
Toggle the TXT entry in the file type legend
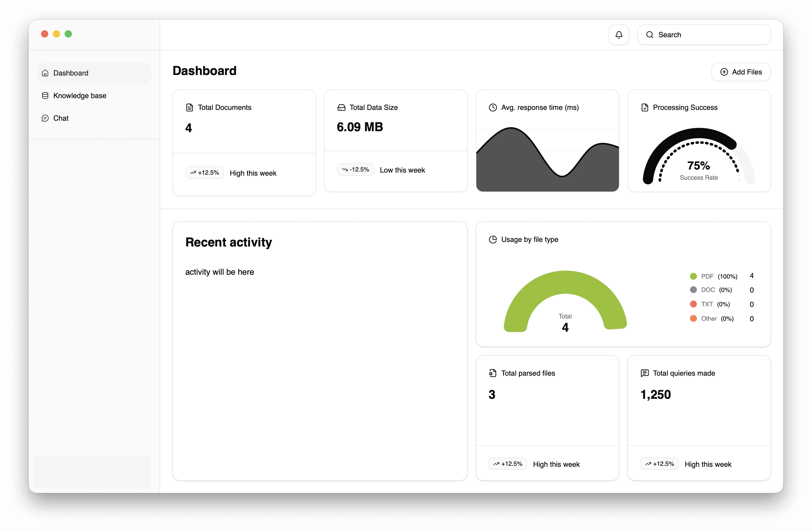point(707,304)
